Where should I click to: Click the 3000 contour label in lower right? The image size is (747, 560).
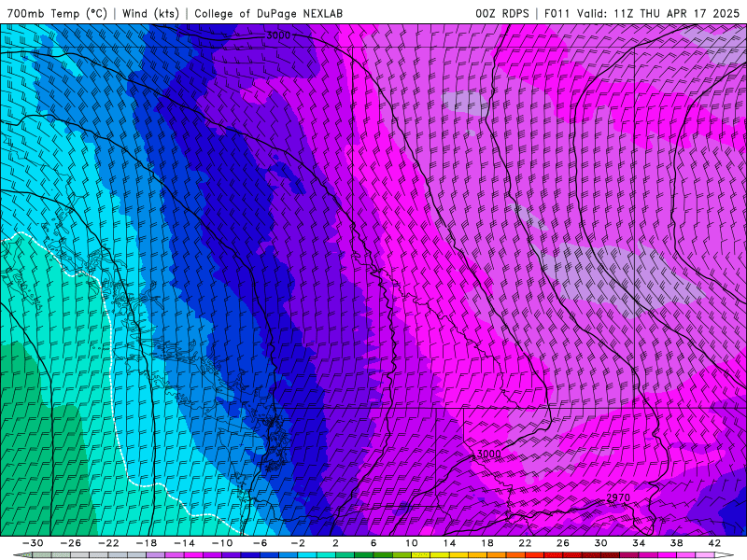(488, 454)
